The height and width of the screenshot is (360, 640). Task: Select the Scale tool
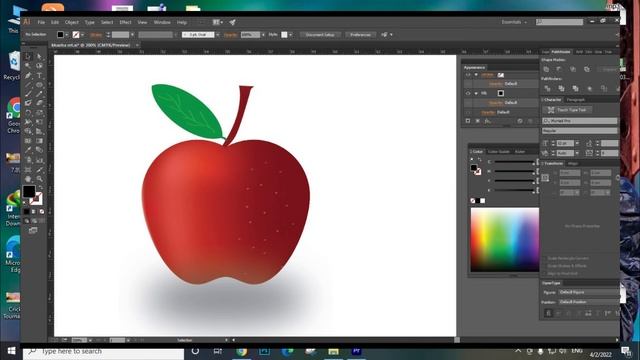pos(39,113)
